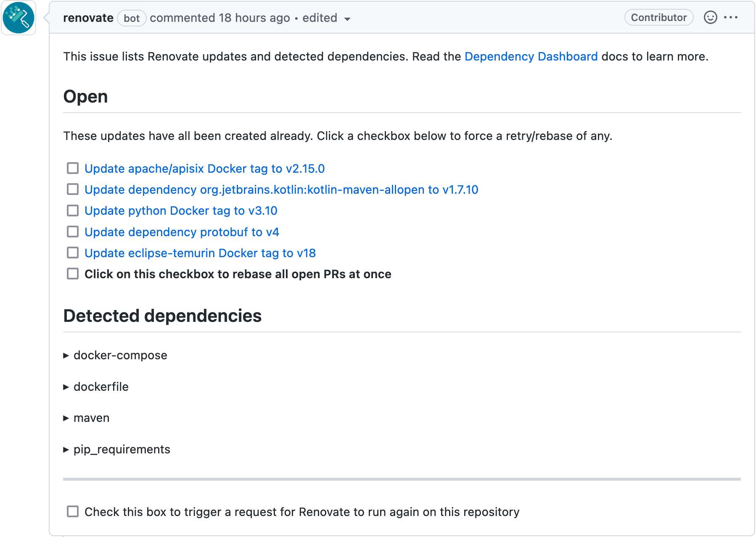The image size is (756, 537).
Task: Click the Renovate bot avatar icon
Action: [x=19, y=18]
